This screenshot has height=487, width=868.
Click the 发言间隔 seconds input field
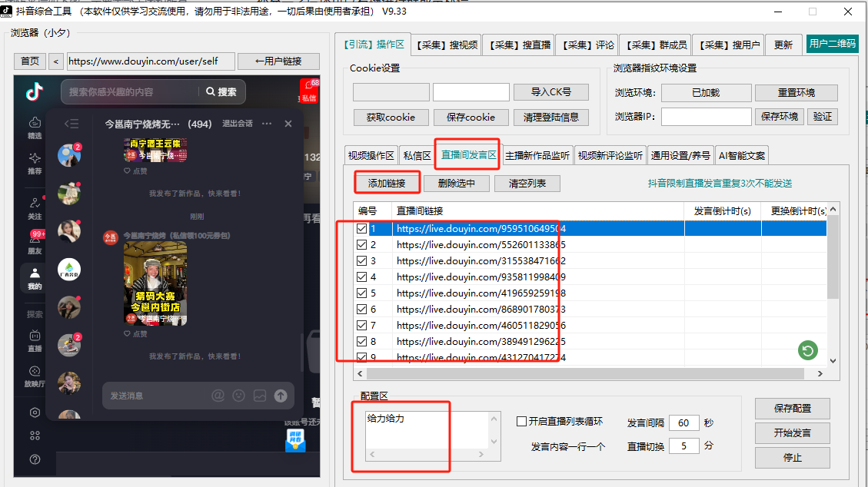pos(683,423)
